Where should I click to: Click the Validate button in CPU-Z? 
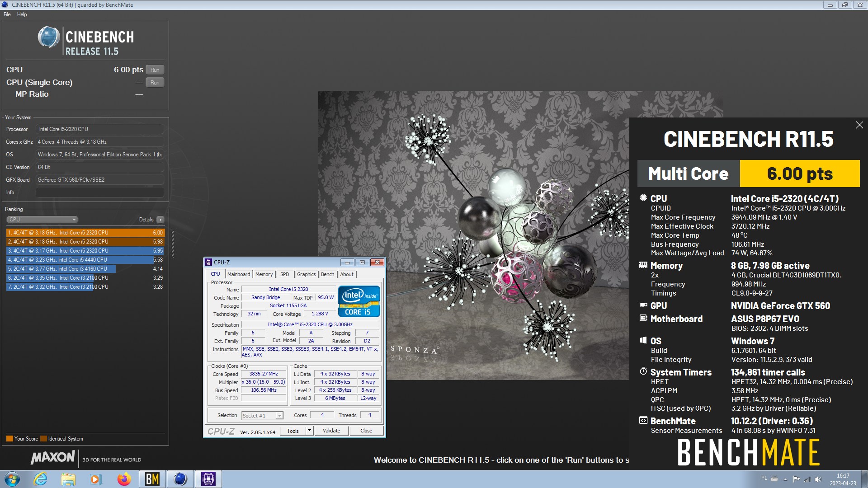(x=331, y=431)
